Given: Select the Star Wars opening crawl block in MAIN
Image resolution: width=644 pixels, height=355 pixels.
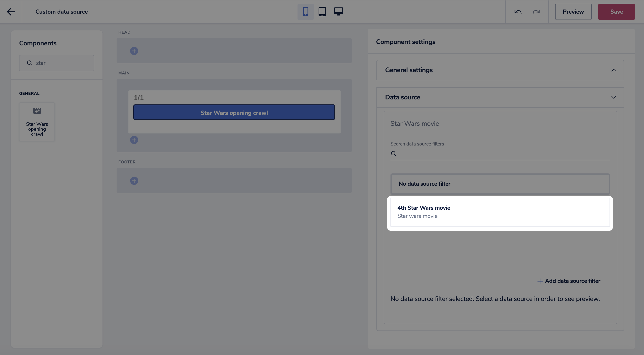Looking at the screenshot, I should pyautogui.click(x=234, y=112).
